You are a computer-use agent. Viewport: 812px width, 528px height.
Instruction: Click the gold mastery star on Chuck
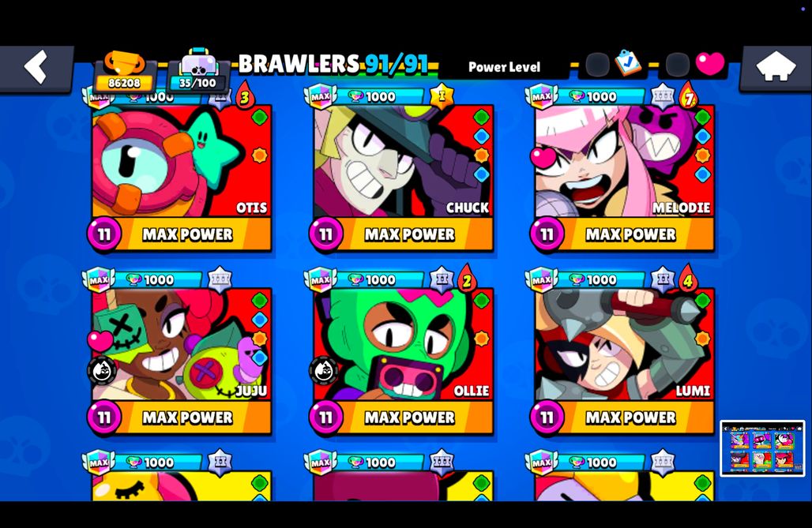coord(442,96)
